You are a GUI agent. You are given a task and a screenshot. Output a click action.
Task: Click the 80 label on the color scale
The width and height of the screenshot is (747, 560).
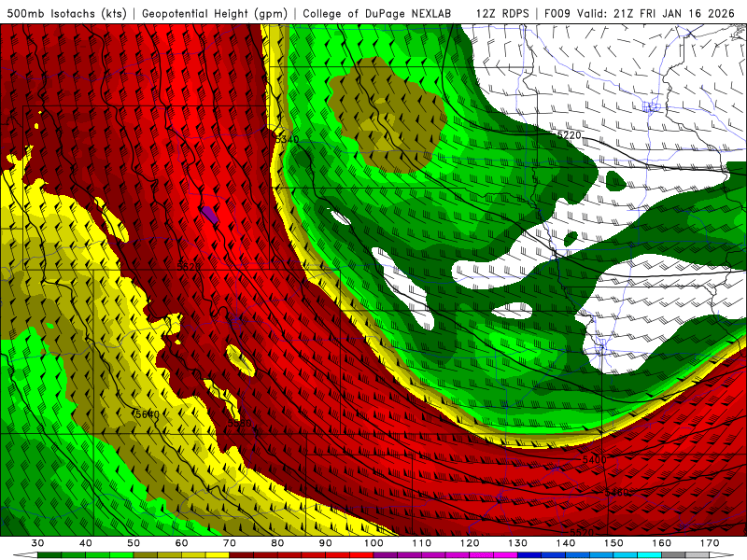coord(277,543)
